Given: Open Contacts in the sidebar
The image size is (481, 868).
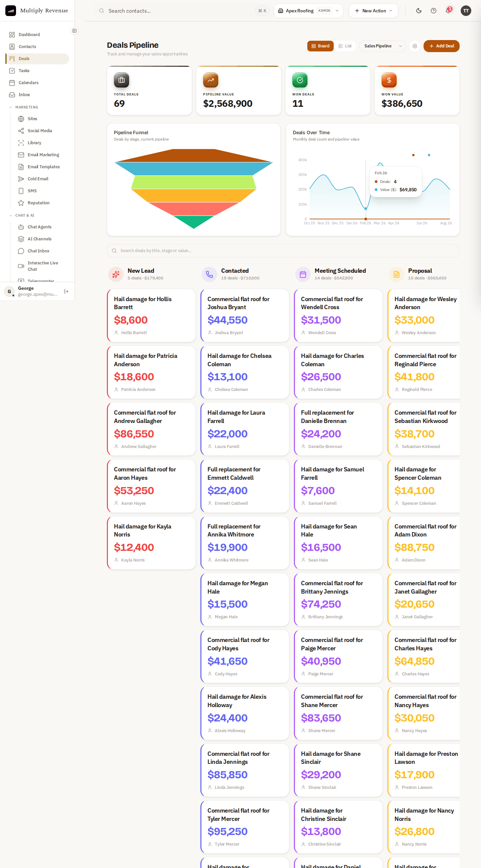Looking at the screenshot, I should [37, 46].
